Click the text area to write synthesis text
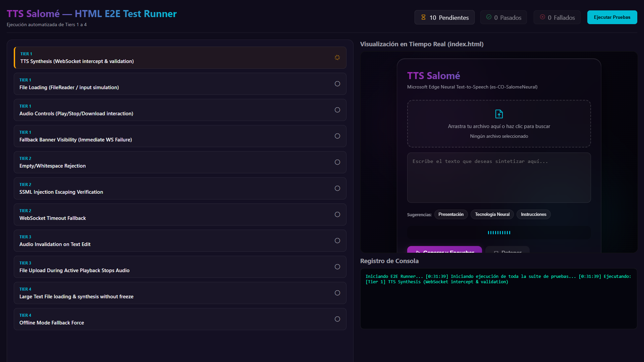Image resolution: width=644 pixels, height=362 pixels. (x=499, y=178)
